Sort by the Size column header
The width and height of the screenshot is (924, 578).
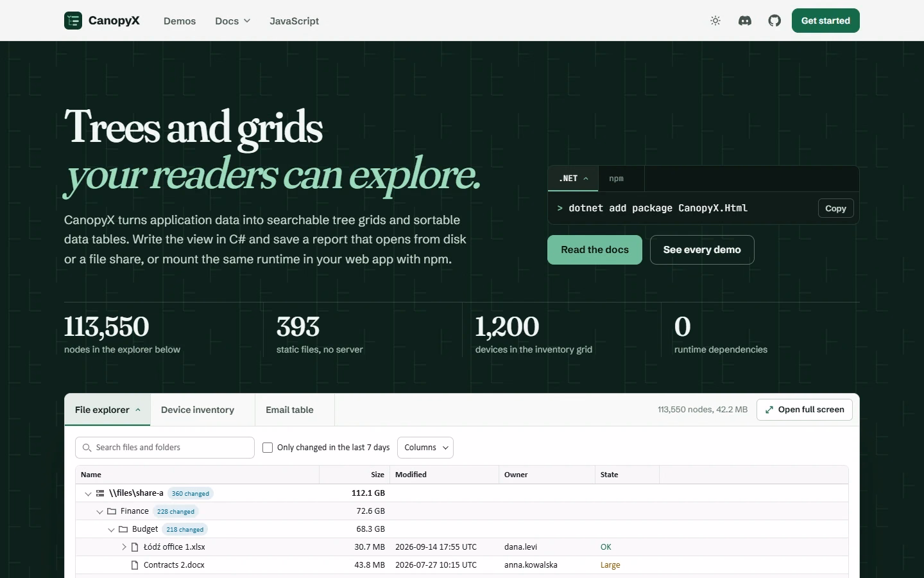(x=355, y=475)
